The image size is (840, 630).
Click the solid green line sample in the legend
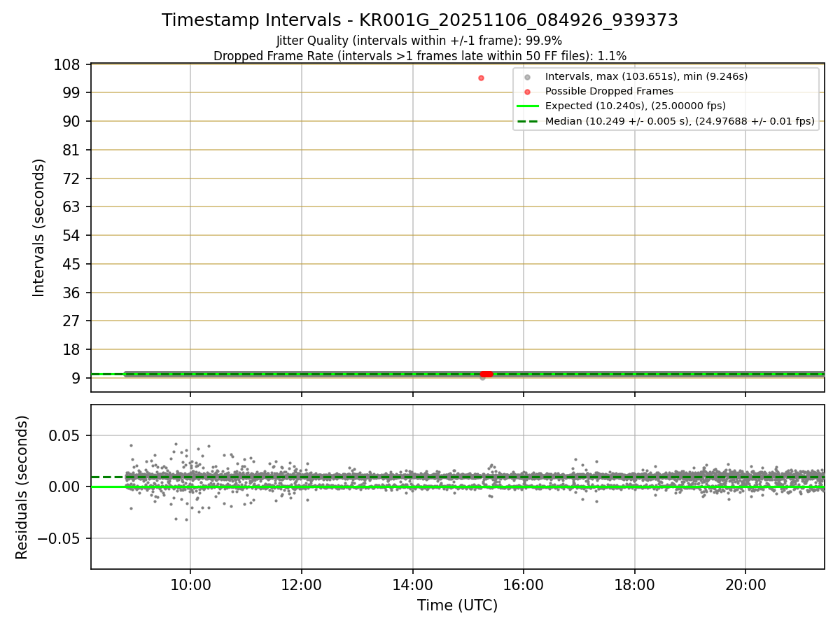tap(528, 106)
